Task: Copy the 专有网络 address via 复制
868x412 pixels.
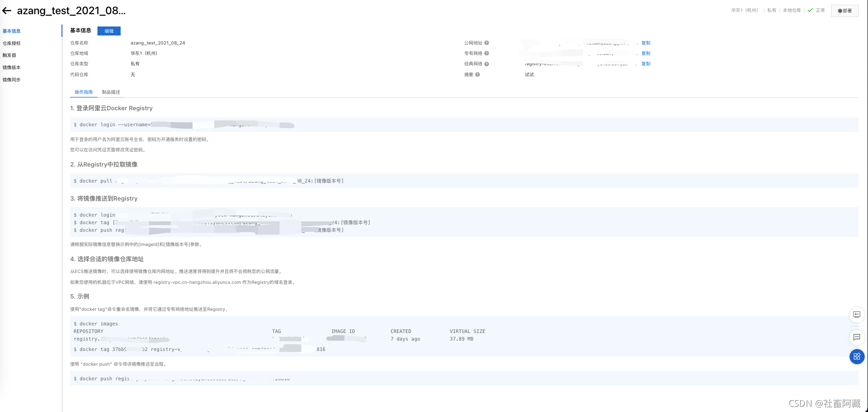Action: pos(646,53)
